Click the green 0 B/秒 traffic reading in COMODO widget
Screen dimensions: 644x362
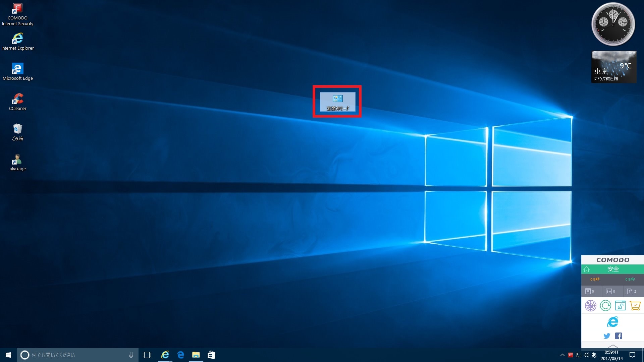630,279
